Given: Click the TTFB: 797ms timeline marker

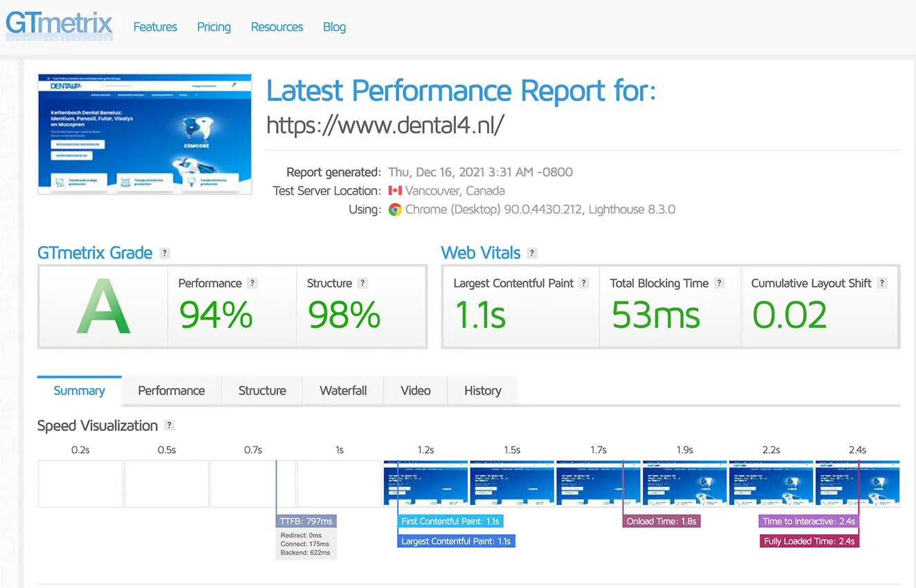Looking at the screenshot, I should coord(306,521).
